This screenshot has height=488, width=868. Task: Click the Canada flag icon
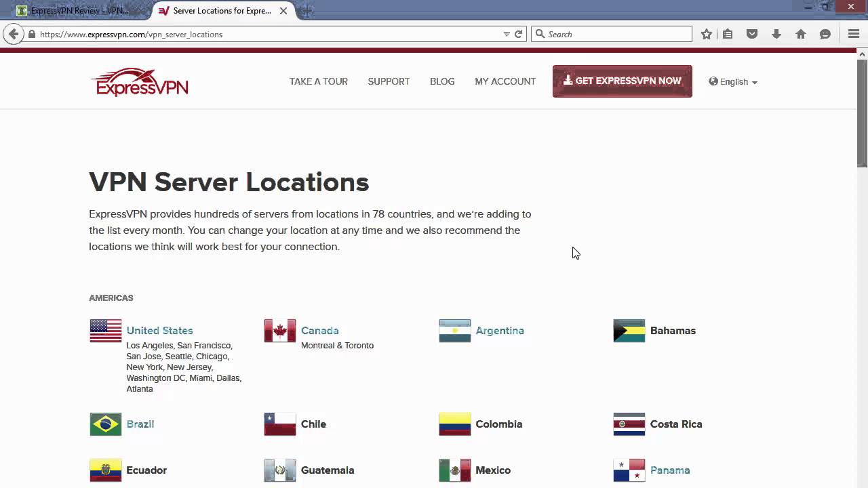(280, 331)
